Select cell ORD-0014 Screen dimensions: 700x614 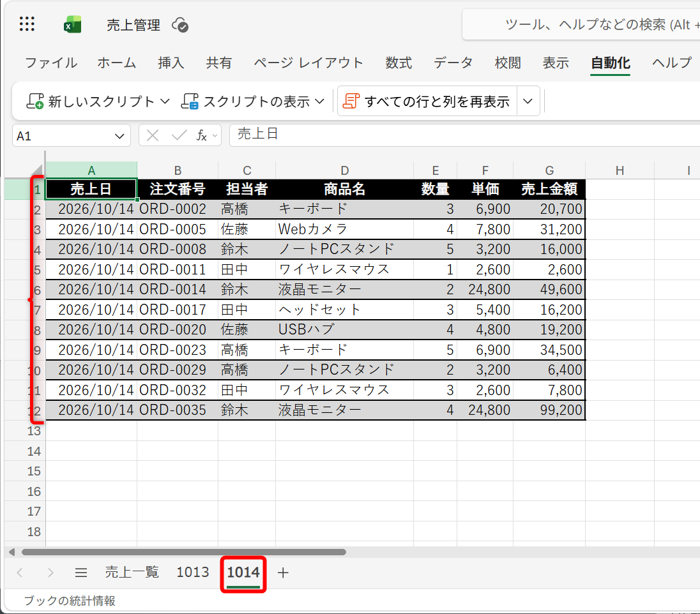tap(178, 290)
